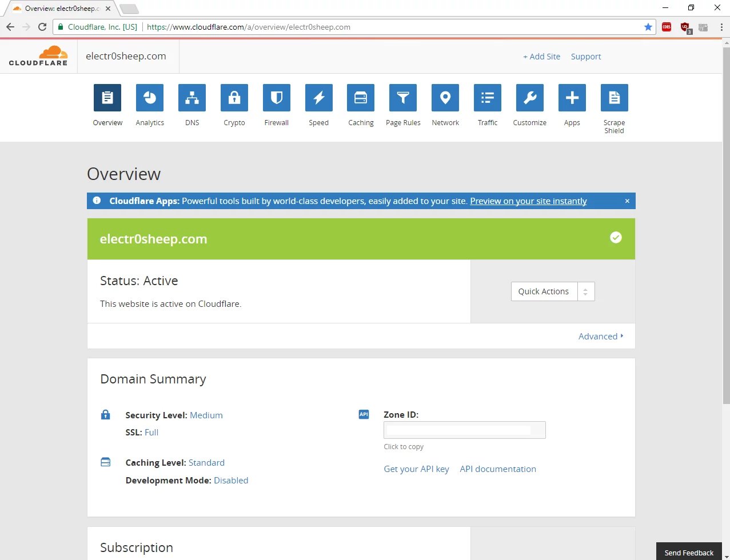Open the API documentation link

coord(498,469)
